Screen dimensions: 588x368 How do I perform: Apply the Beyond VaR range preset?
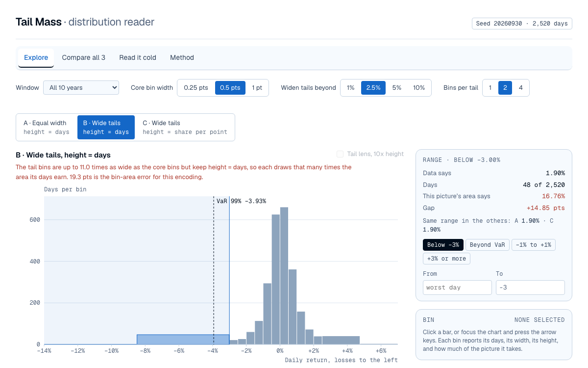[x=487, y=245]
